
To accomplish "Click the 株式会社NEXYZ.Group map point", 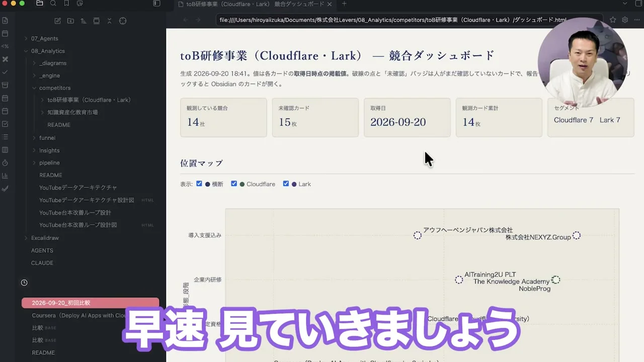I will tap(577, 235).
